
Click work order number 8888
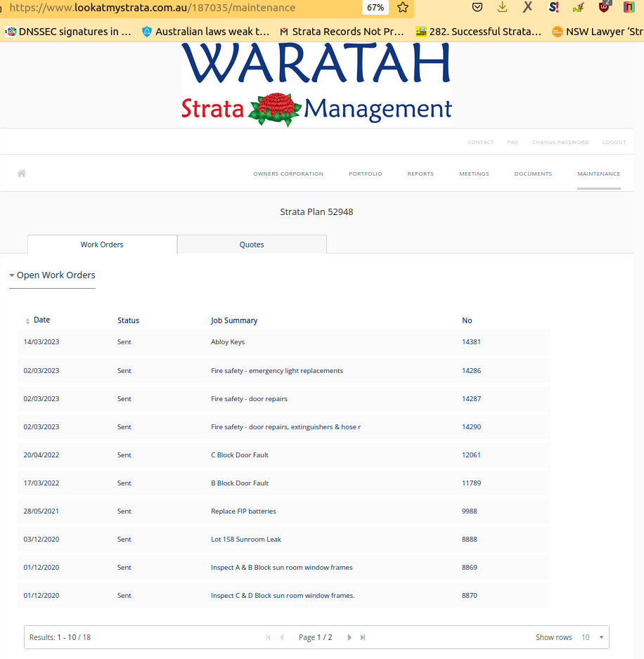[470, 540]
